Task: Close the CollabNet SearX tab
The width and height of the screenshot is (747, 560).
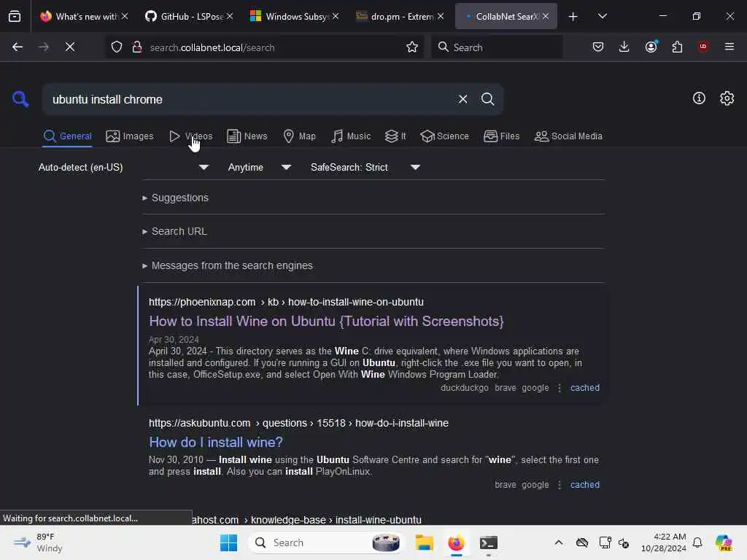Action: 546,16
